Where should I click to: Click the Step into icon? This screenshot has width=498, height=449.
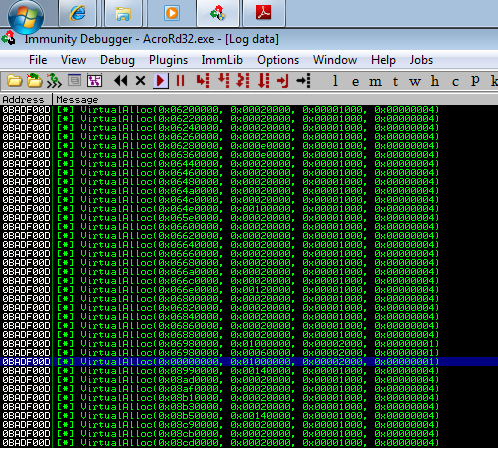click(203, 81)
